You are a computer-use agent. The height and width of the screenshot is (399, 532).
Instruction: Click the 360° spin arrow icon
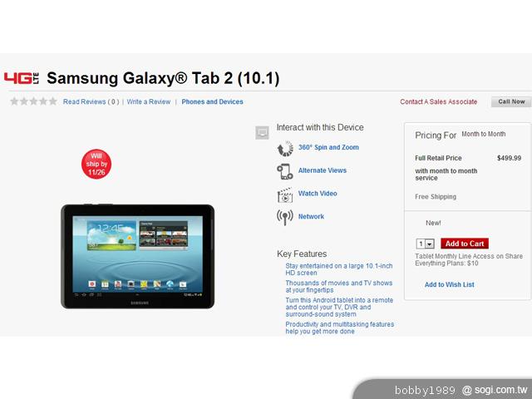point(285,148)
